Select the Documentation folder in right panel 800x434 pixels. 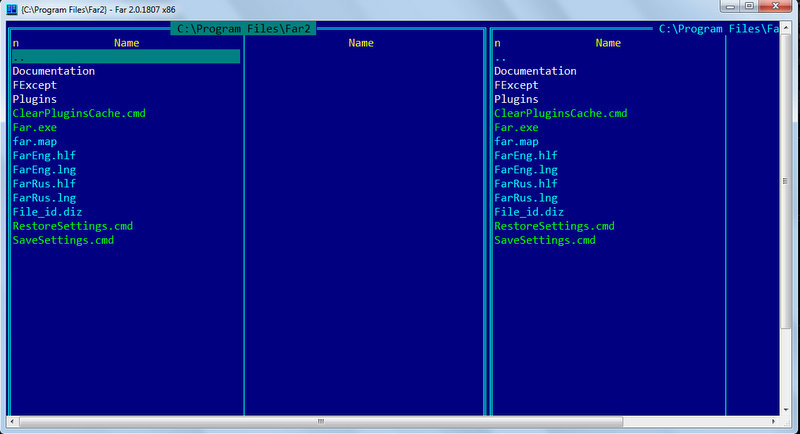click(x=535, y=71)
